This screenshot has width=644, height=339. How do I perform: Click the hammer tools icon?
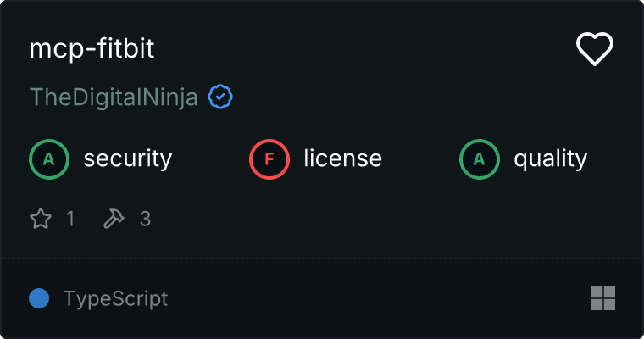pos(113,220)
